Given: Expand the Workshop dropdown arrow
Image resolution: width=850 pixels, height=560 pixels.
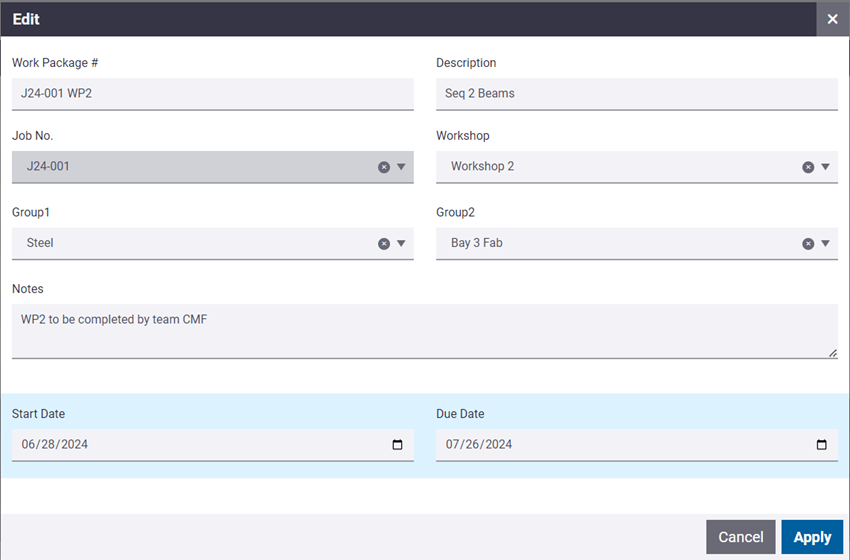Looking at the screenshot, I should [x=825, y=167].
